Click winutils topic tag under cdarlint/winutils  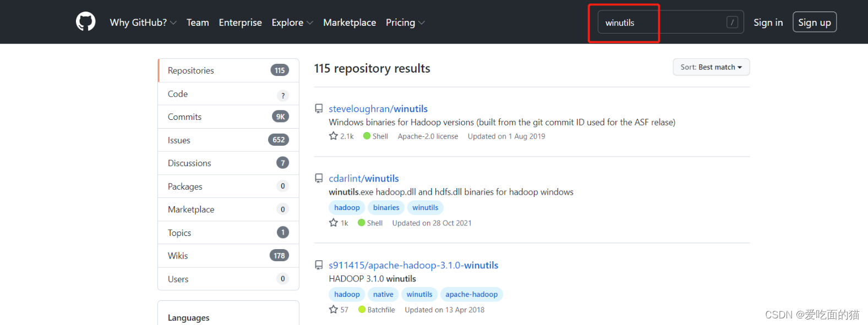(425, 207)
